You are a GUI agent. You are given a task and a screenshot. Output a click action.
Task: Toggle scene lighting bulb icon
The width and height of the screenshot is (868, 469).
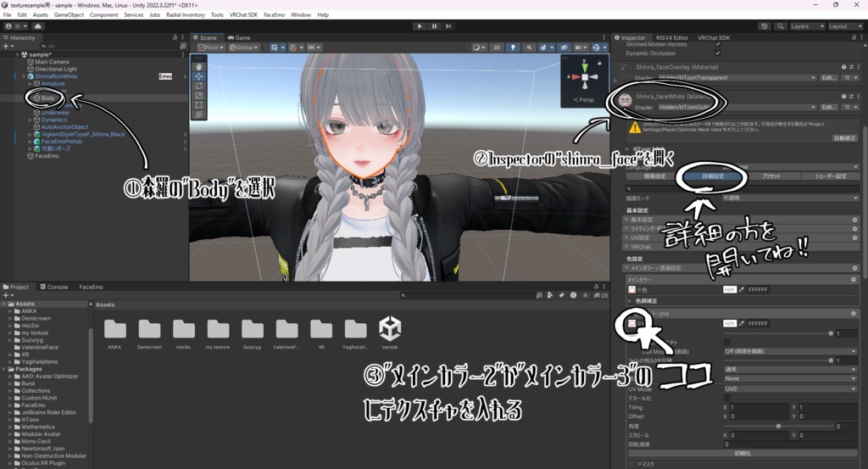tap(513, 47)
